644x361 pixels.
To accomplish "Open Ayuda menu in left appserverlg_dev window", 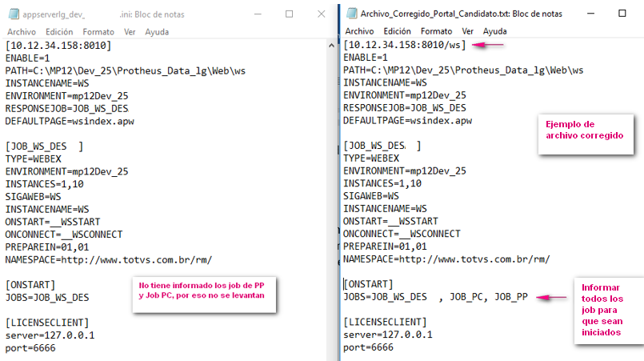I will click(x=157, y=32).
